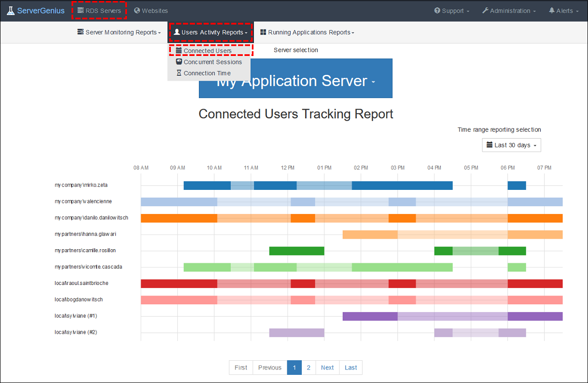The width and height of the screenshot is (588, 383).
Task: Click the Support question-mark icon
Action: [438, 10]
